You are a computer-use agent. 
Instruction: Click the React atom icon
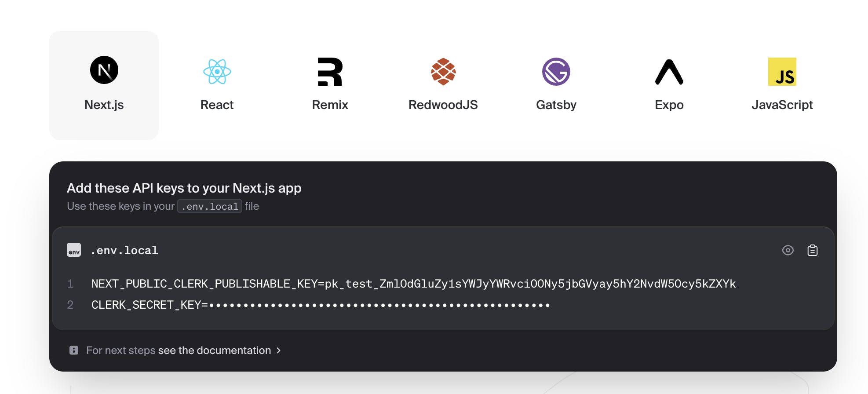point(217,72)
